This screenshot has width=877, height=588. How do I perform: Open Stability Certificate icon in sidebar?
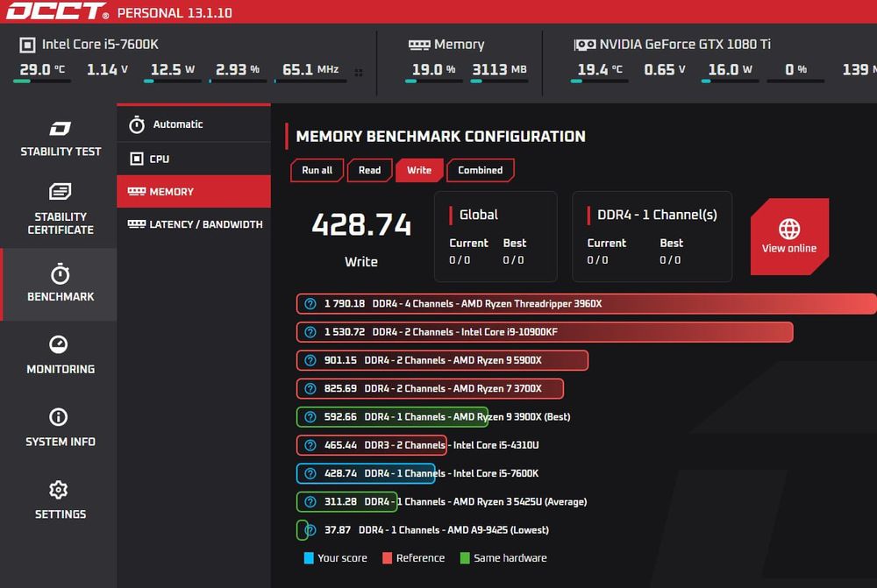point(60,192)
